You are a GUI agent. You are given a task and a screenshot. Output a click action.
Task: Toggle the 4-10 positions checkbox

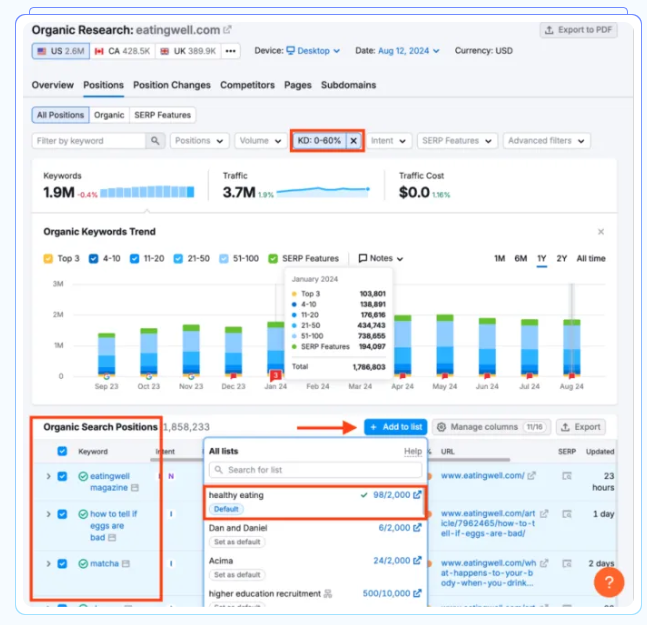click(x=94, y=259)
